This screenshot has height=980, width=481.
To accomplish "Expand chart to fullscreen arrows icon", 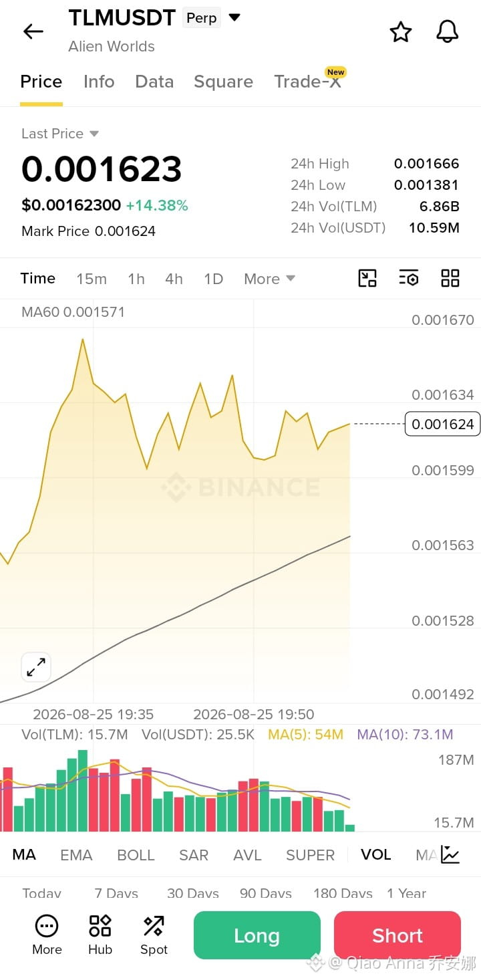I will (36, 666).
